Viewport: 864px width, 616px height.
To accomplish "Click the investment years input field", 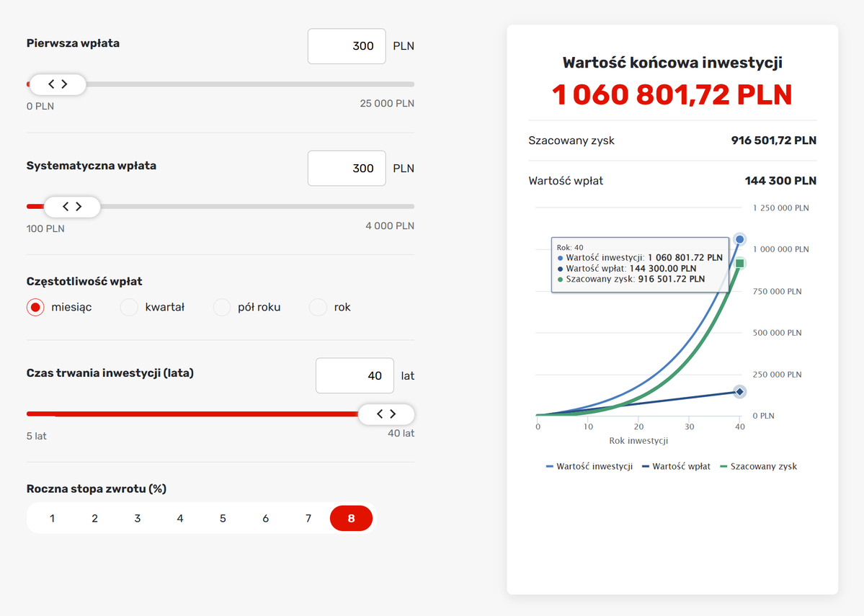I will 355,376.
